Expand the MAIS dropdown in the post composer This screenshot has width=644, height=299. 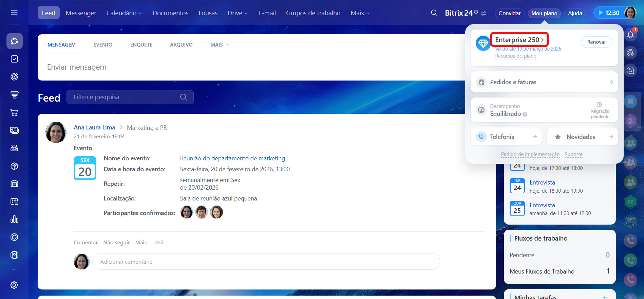[219, 45]
